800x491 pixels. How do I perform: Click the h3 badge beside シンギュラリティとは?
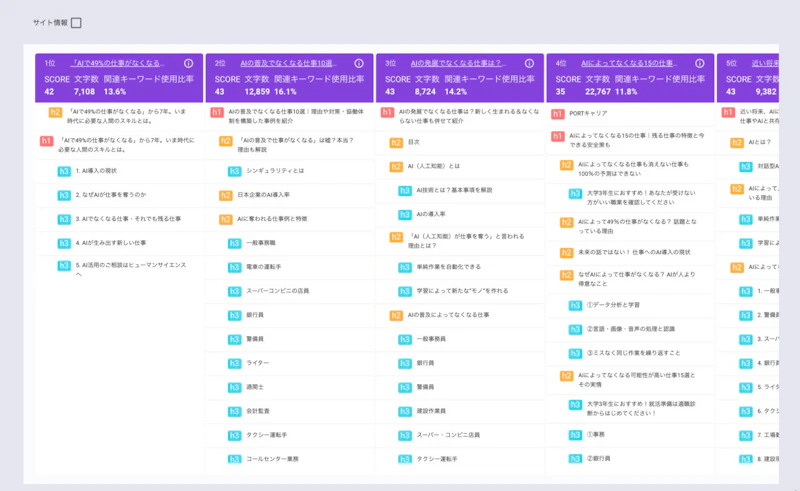tap(234, 171)
